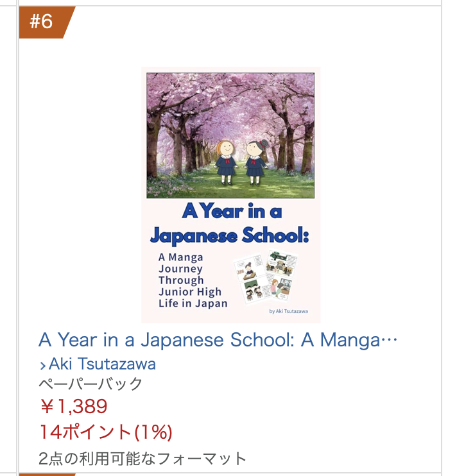Click 'by Aki Tsutazawa' credit on cover

coord(288,312)
